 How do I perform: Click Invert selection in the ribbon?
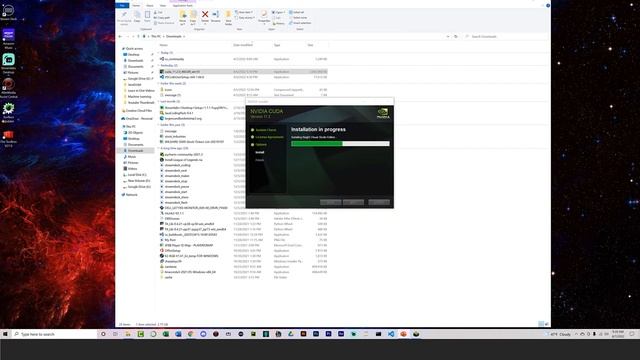pos(300,23)
